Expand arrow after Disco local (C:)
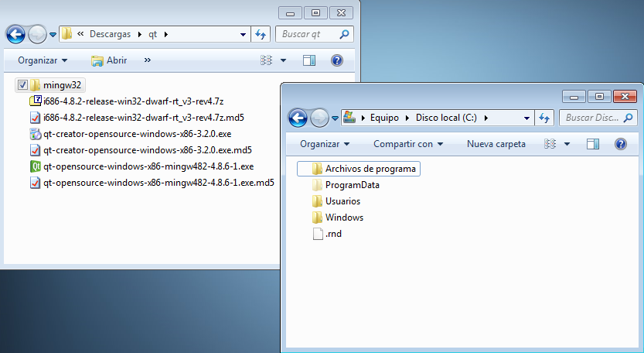This screenshot has width=644, height=353. coord(486,118)
